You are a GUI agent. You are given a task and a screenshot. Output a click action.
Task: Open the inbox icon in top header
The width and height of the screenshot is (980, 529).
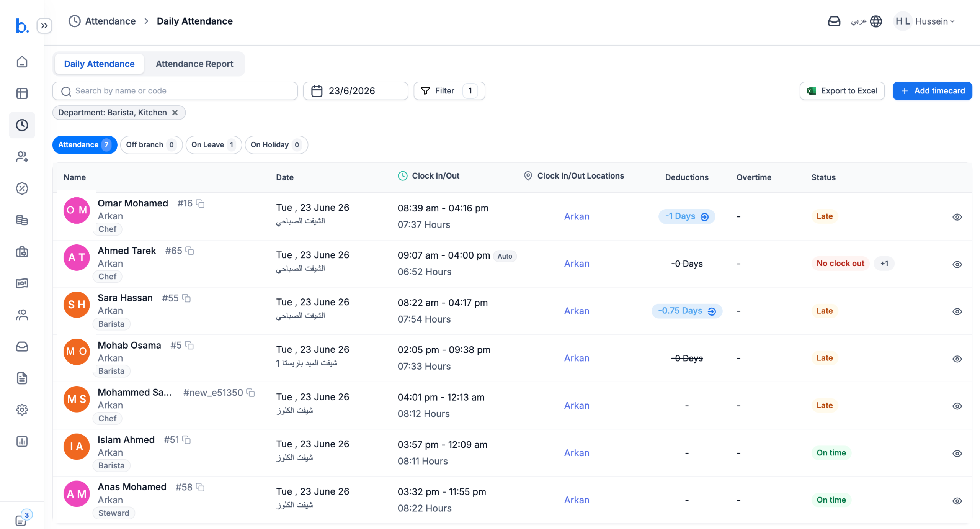click(834, 21)
